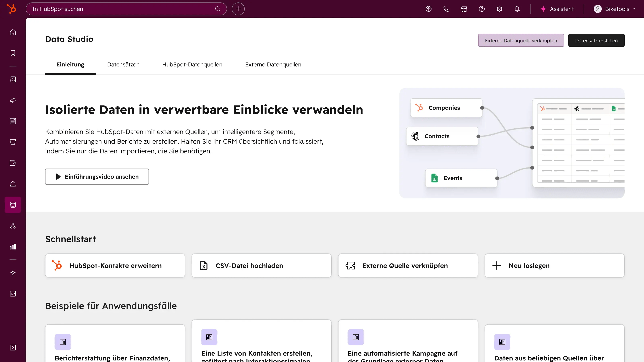Open the Externe Datenquellen tab
Image resolution: width=644 pixels, height=362 pixels.
pos(273,64)
